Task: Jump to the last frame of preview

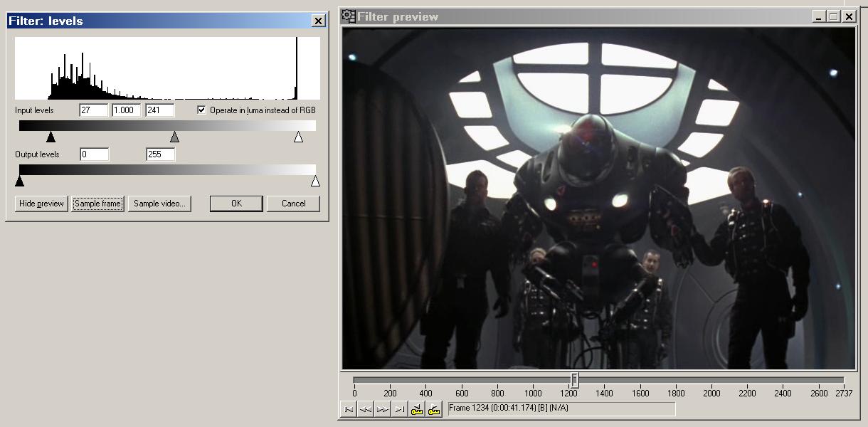Action: [x=400, y=409]
